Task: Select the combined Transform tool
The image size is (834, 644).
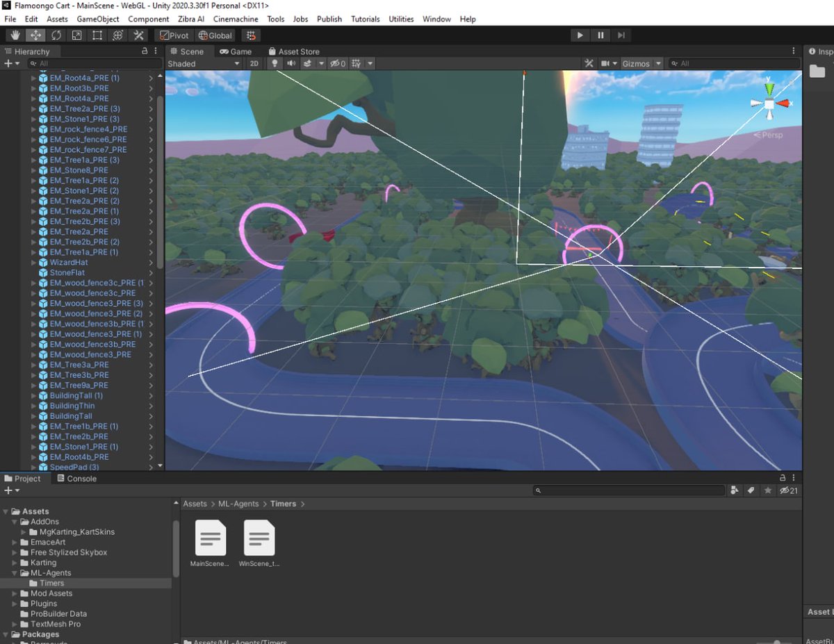Action: pos(118,35)
